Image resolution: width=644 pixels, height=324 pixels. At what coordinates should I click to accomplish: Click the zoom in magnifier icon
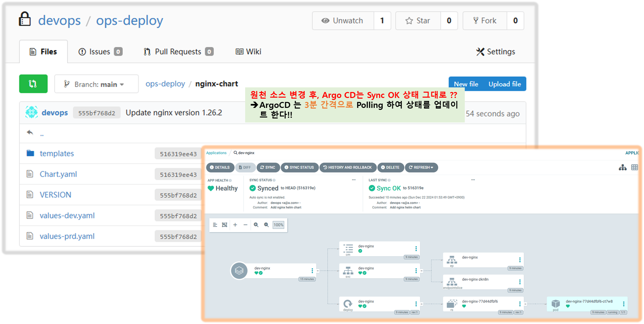point(256,225)
